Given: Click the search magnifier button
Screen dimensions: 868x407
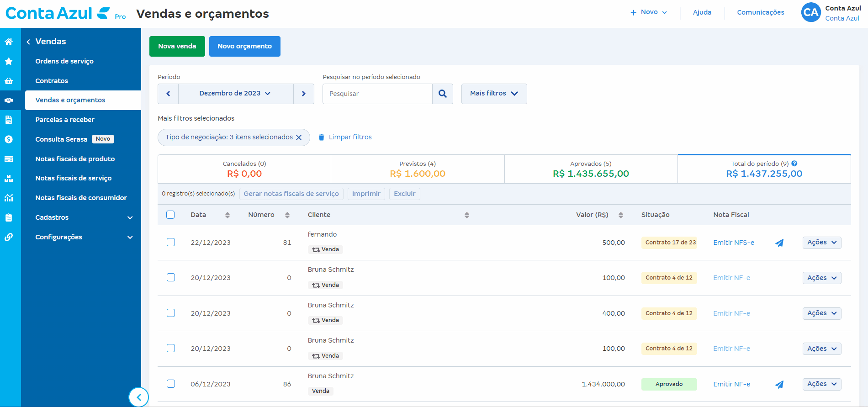Looking at the screenshot, I should tap(443, 94).
